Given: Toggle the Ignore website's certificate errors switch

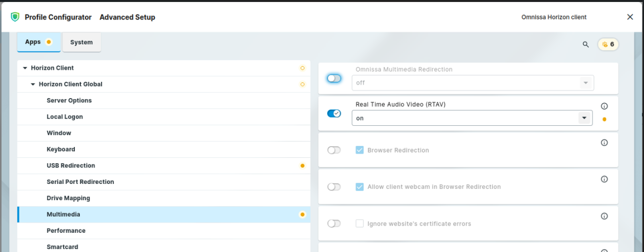Looking at the screenshot, I should click(x=334, y=223).
